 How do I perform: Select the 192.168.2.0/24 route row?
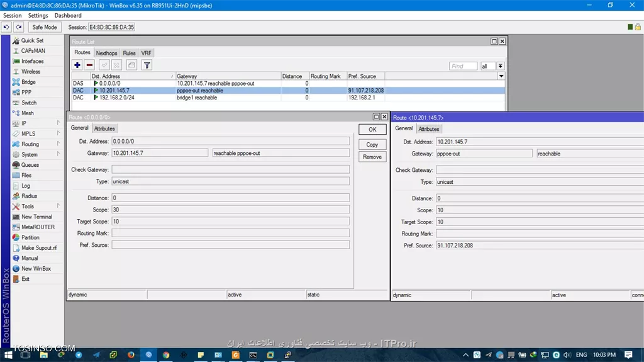288,98
